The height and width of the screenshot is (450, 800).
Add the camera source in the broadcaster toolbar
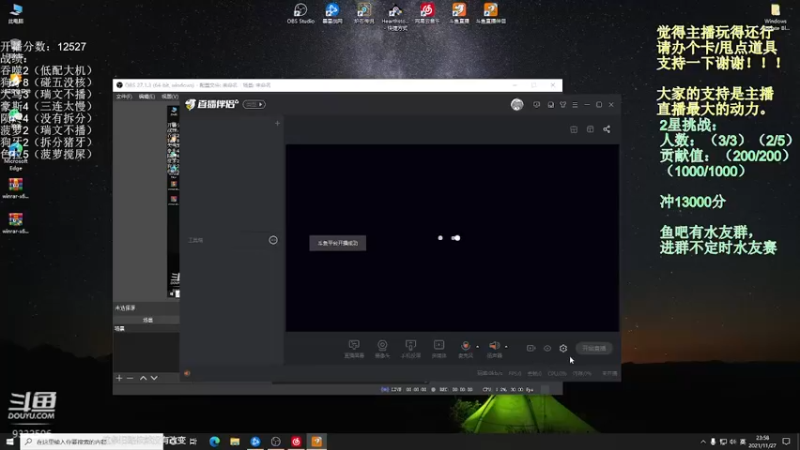coord(382,348)
